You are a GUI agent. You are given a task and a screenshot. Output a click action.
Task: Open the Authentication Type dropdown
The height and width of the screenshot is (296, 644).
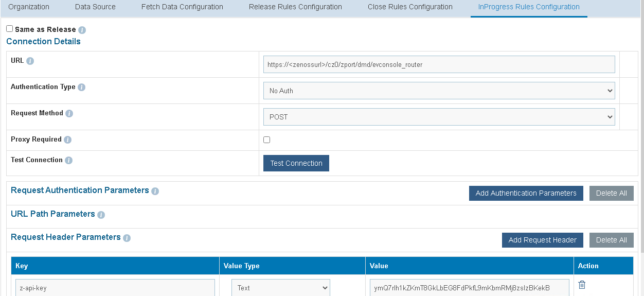click(x=439, y=91)
